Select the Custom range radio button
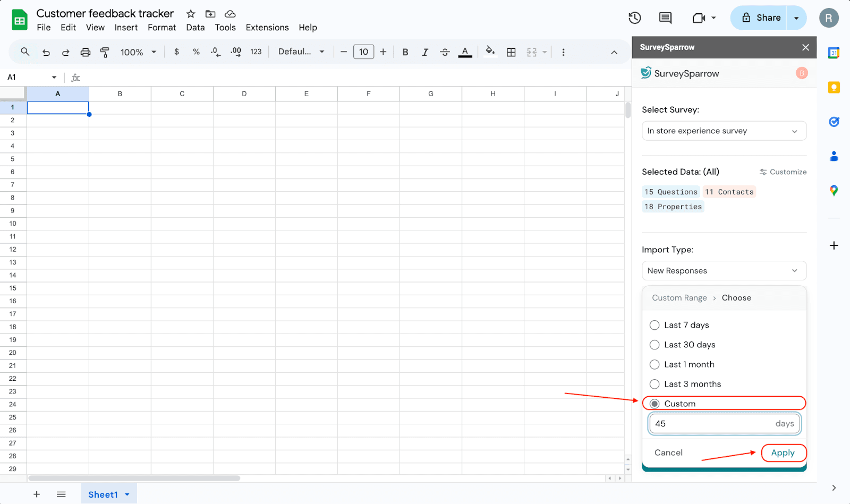Screen dimensions: 850x504 654,404
